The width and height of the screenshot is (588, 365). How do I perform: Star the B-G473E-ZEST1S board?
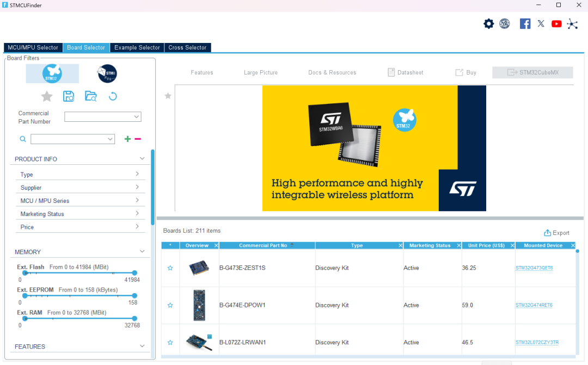[170, 268]
